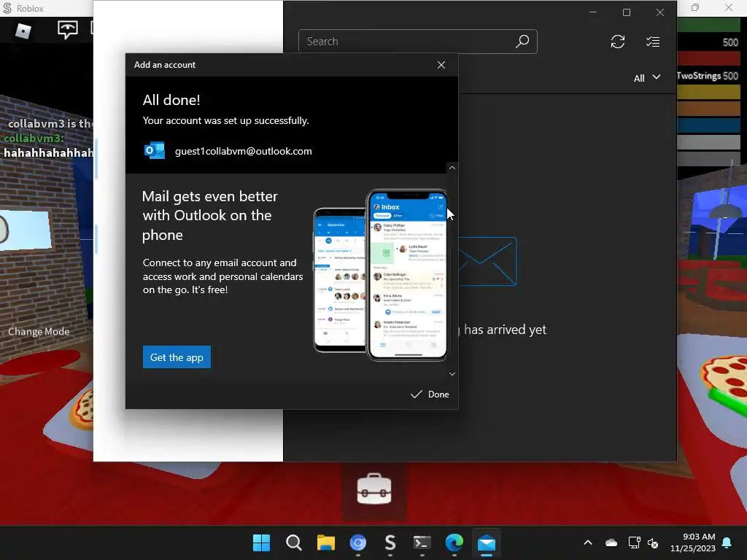Open notifications bell in taskbar
747x560 pixels.
727,542
